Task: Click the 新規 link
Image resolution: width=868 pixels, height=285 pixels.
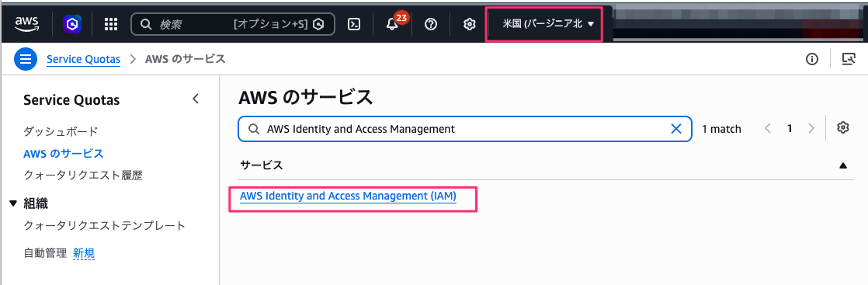Action: coord(84,253)
